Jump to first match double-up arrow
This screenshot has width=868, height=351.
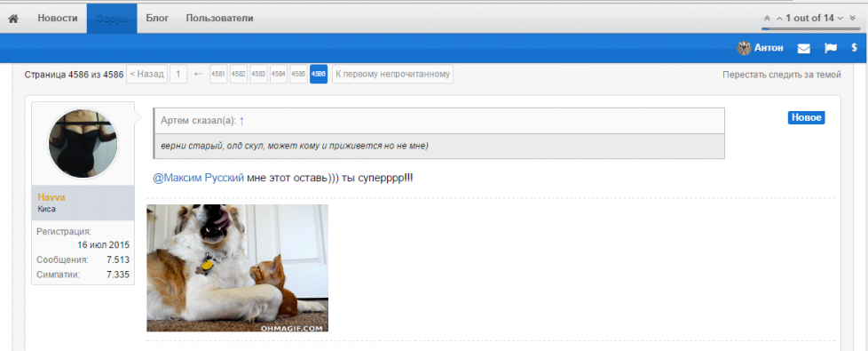pyautogui.click(x=767, y=19)
